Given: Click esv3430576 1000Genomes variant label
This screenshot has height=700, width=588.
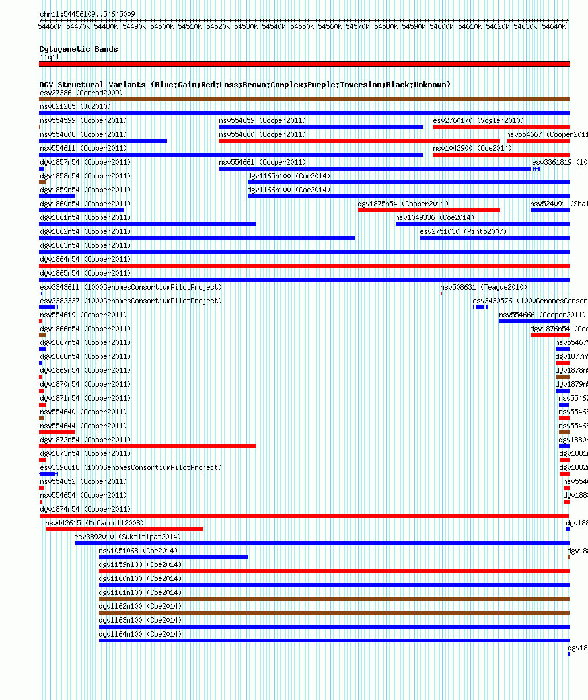Looking at the screenshot, I should [x=530, y=301].
